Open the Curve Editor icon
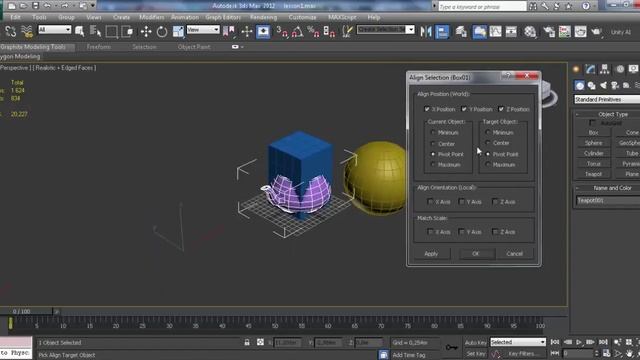Screen dimensions: 640x360 [496, 31]
